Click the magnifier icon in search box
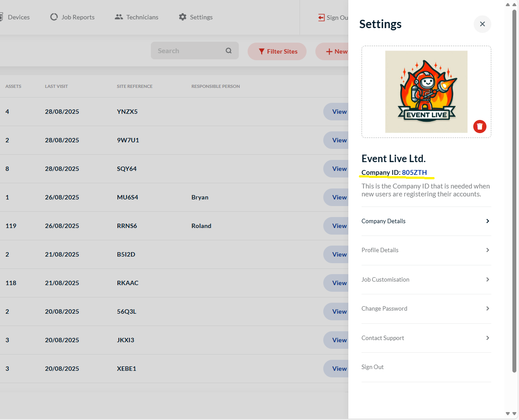Image resolution: width=519 pixels, height=420 pixels. pyautogui.click(x=229, y=51)
